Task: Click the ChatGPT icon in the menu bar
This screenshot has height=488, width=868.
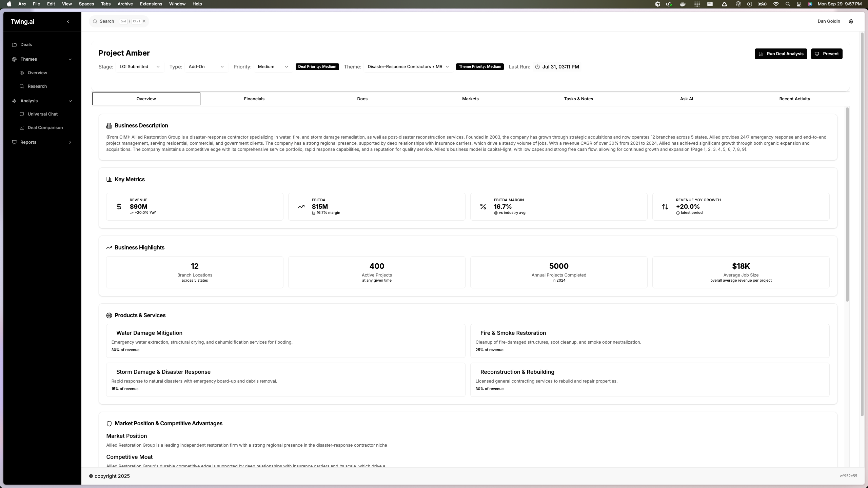Action: tap(739, 4)
